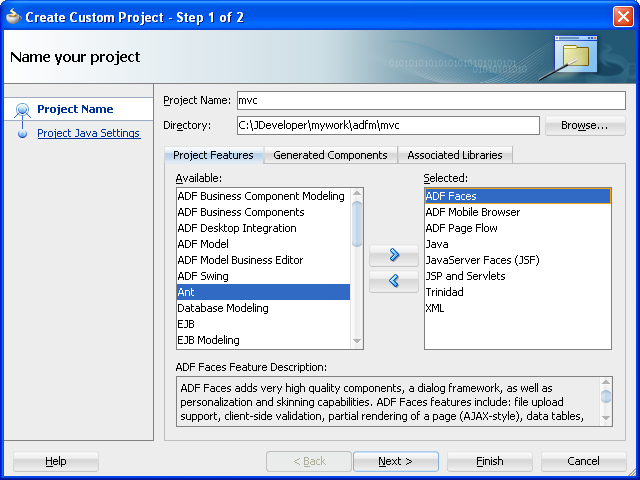Viewport: 640px width, 480px height.
Task: Close the Create Custom Project dialog
Action: [623, 17]
